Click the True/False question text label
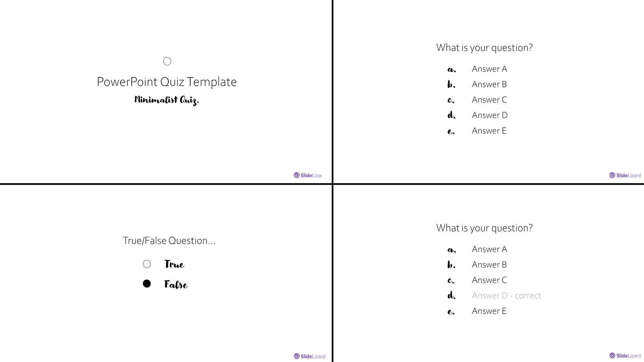The width and height of the screenshot is (644, 362). (x=169, y=240)
